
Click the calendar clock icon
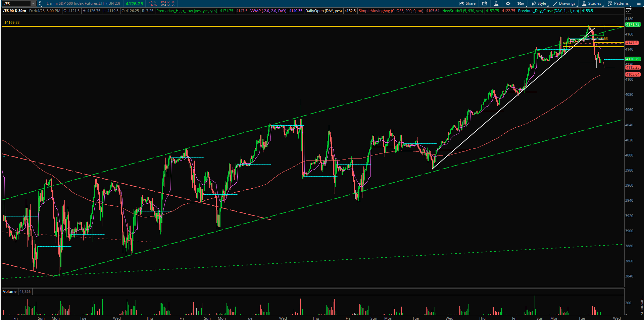coord(485,3)
